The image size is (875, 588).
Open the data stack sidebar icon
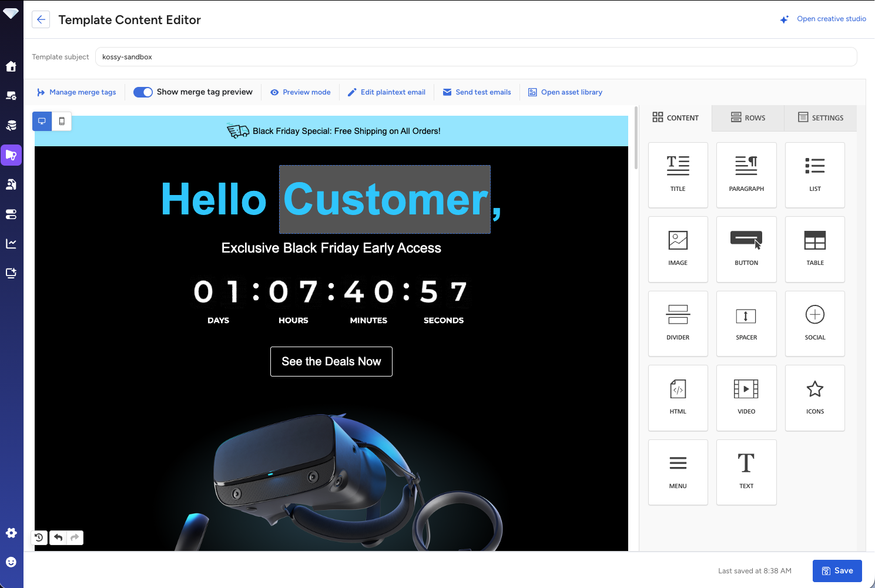tap(11, 125)
